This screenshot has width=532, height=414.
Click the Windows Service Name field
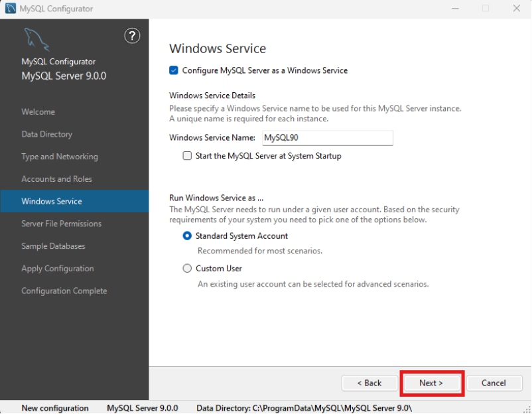pyautogui.click(x=328, y=138)
